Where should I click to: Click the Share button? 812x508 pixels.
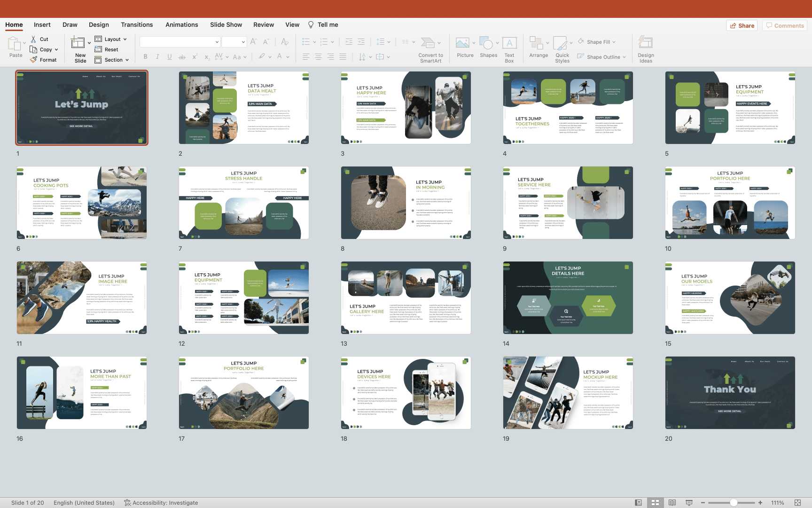[742, 25]
